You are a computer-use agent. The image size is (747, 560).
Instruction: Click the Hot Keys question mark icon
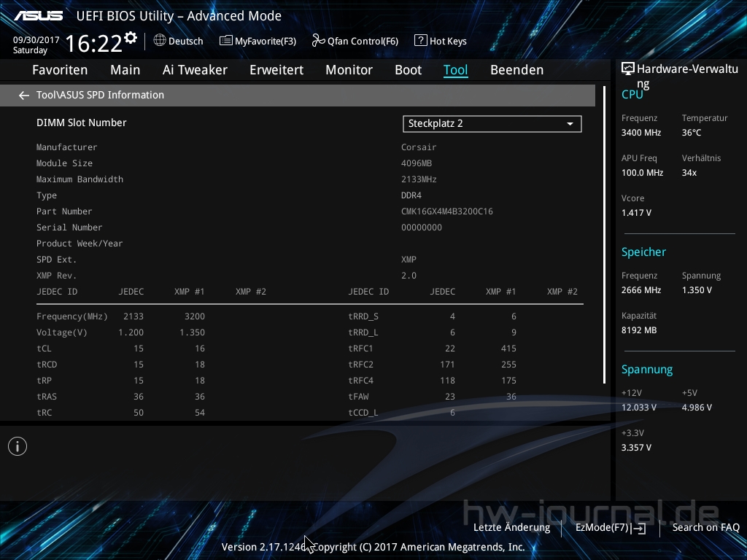420,41
